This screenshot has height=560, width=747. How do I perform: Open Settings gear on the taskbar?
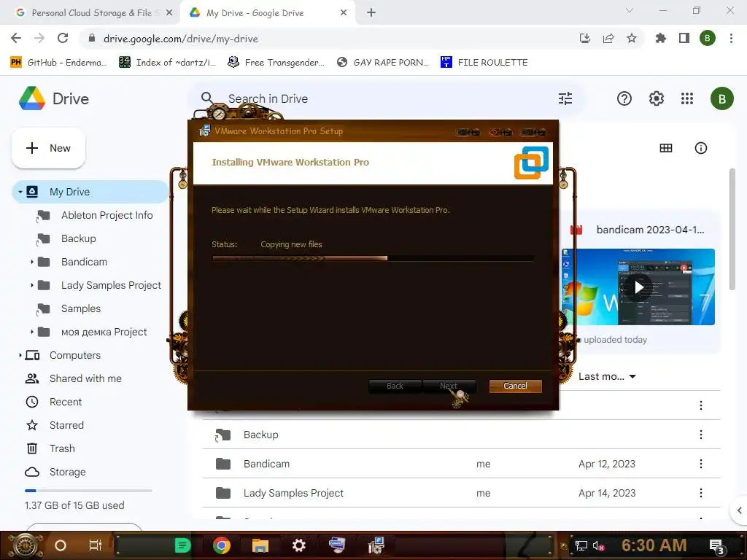[x=298, y=545]
